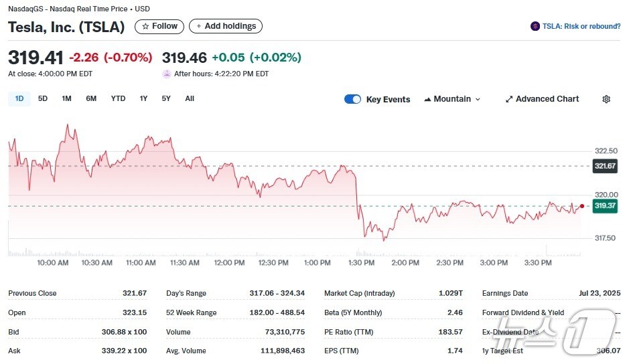Open the Advanced Chart link
625x364 pixels.
pos(547,99)
